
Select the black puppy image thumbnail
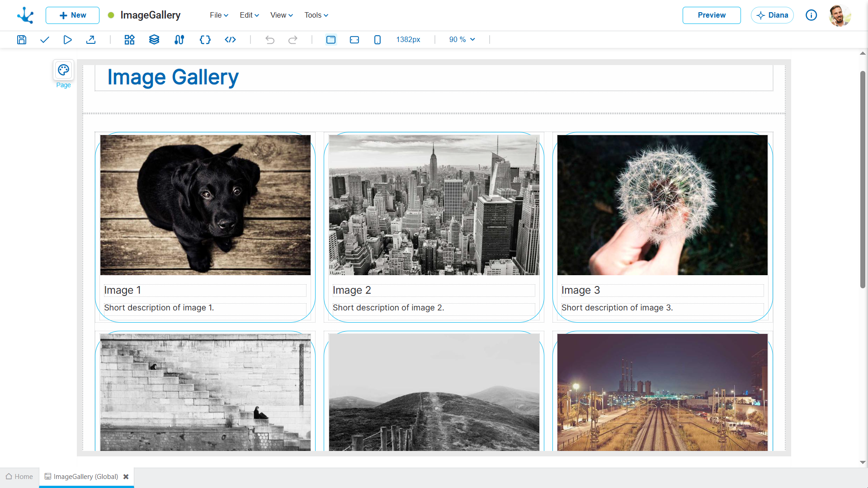tap(205, 205)
